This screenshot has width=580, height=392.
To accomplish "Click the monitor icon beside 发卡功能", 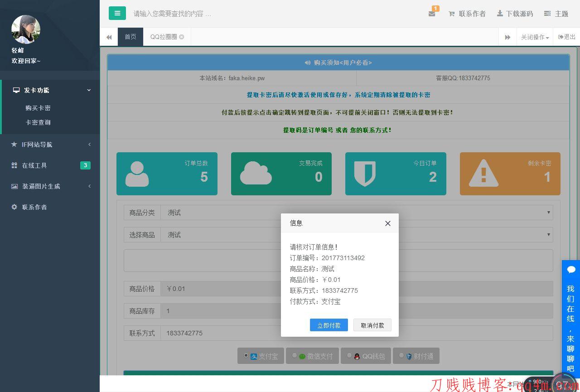I will (16, 90).
